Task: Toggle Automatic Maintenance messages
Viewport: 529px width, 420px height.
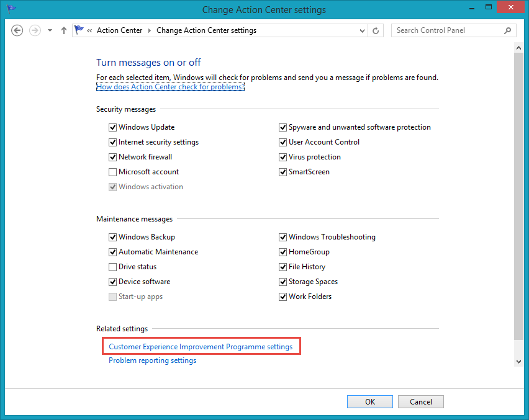Action: tap(112, 252)
